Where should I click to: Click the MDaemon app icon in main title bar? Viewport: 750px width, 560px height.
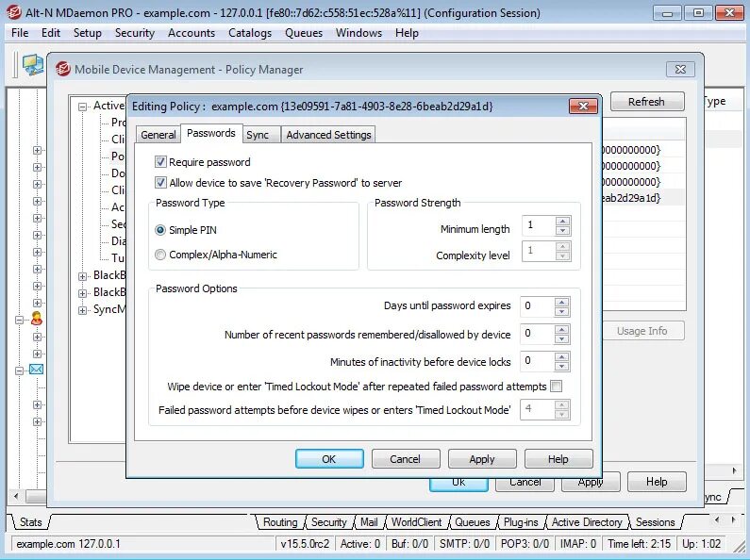[13, 12]
